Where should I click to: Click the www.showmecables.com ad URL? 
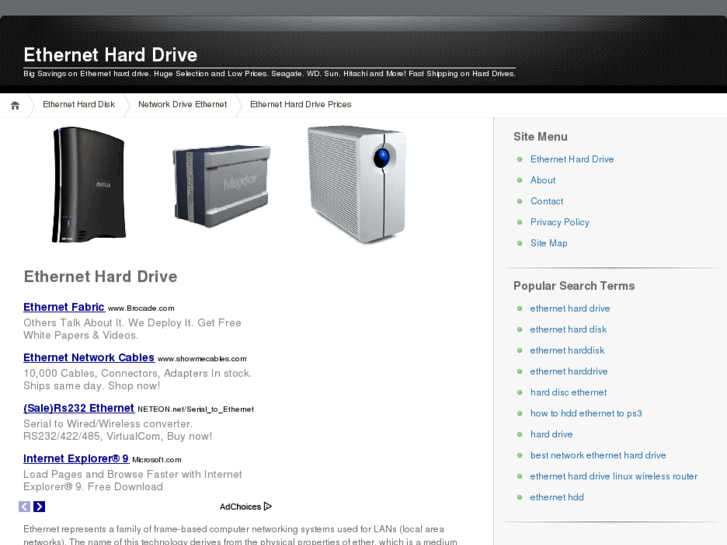coord(202,359)
